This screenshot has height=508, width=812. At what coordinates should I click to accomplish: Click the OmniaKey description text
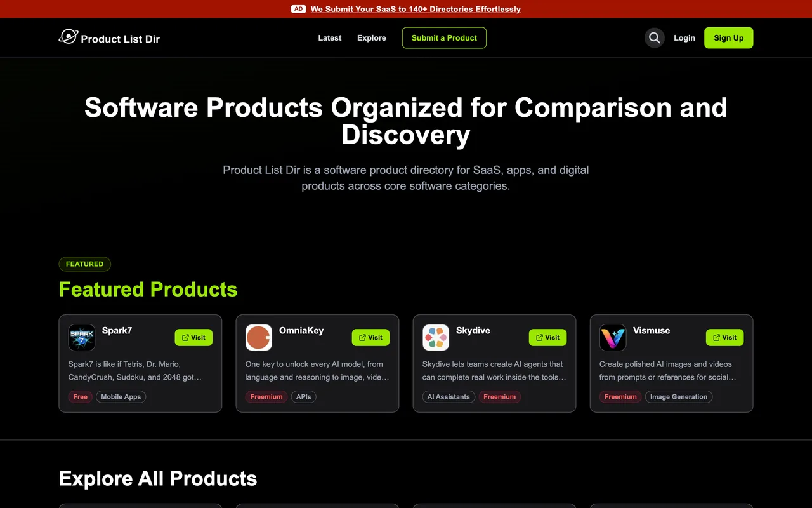(x=317, y=371)
